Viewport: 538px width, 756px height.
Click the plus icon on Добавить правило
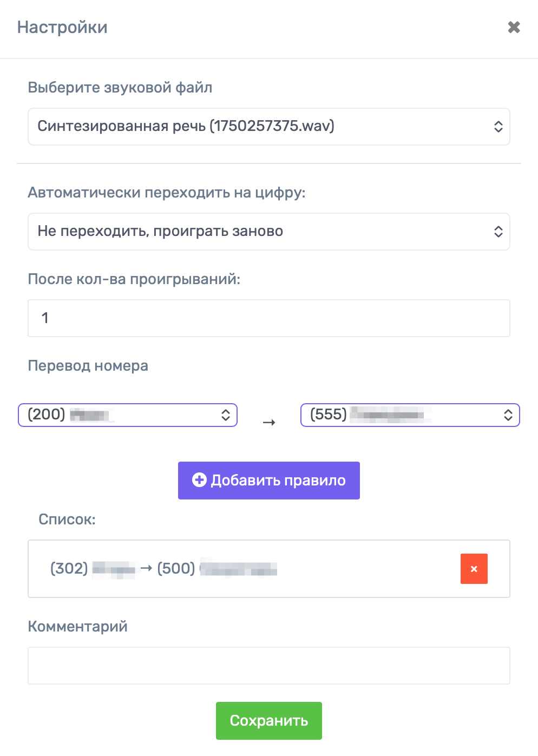199,480
